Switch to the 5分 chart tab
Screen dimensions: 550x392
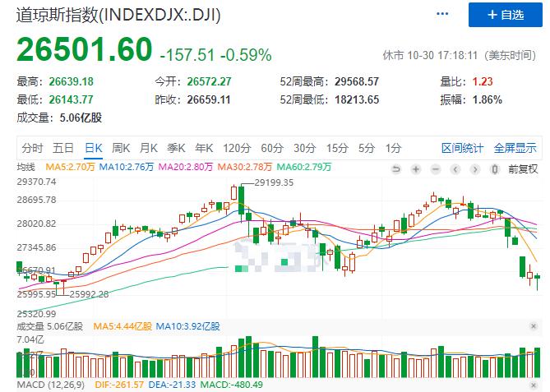[366, 148]
